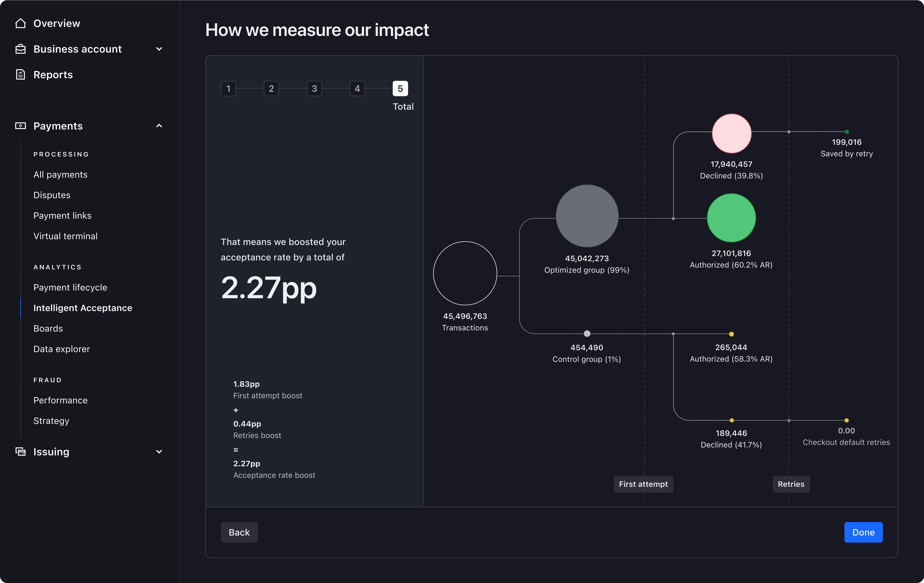Click the '45,042,273' optimized group value

pyautogui.click(x=587, y=258)
